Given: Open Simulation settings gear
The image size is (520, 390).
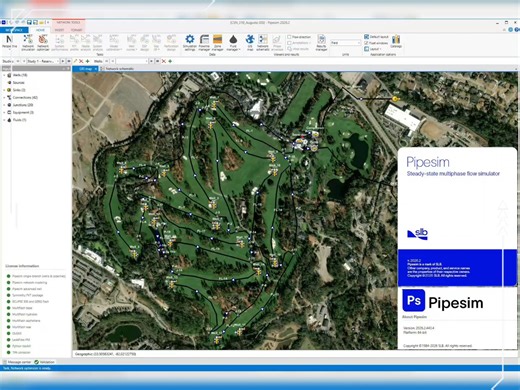Looking at the screenshot, I should 190,43.
